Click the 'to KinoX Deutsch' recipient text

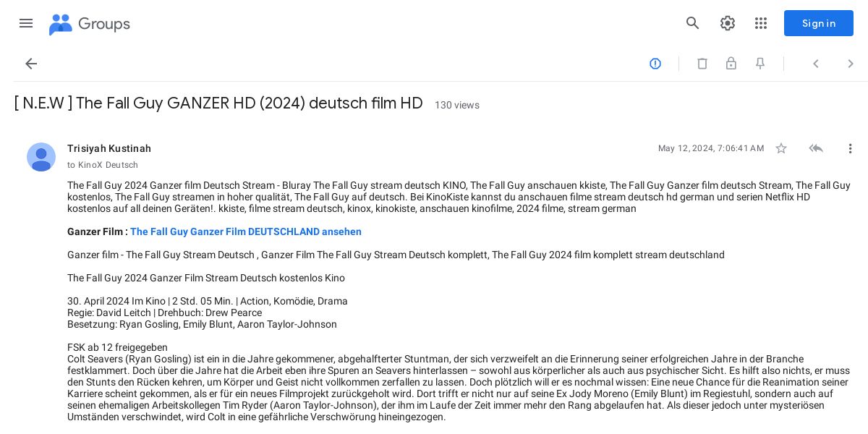tap(103, 165)
